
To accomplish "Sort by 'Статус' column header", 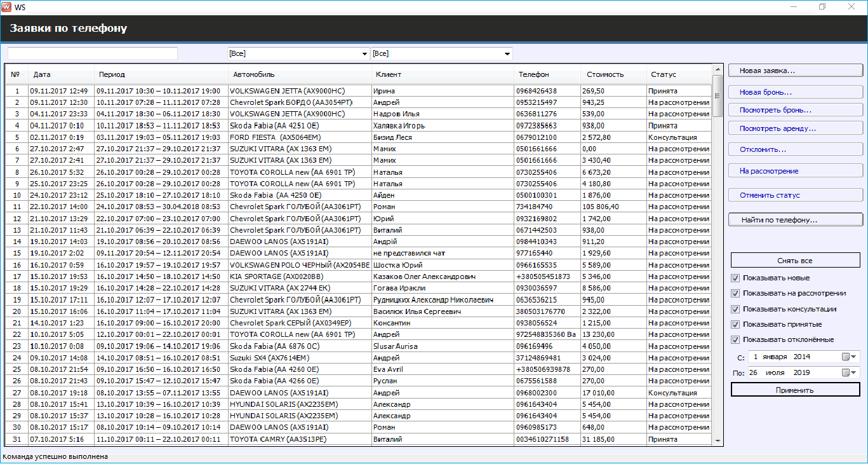I will pos(664,74).
